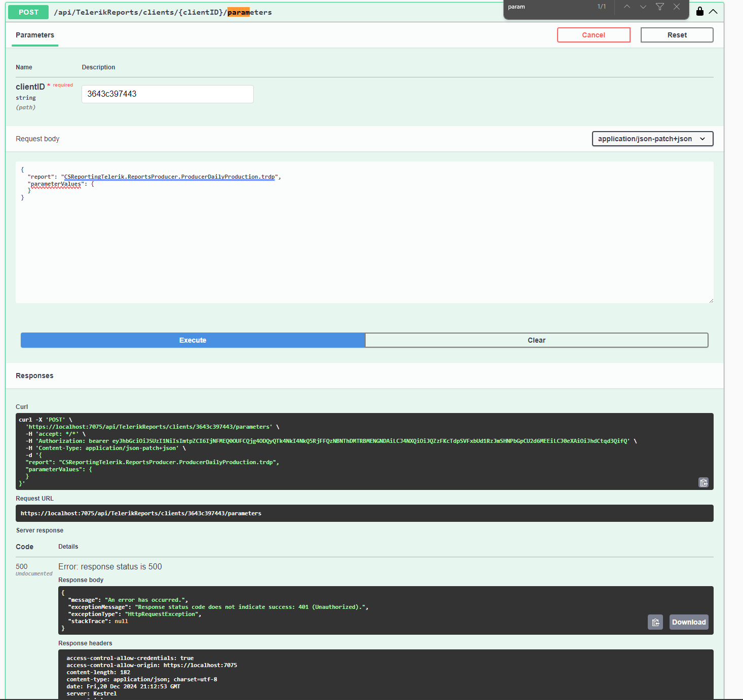Focus the find bar search field
743x700 pixels.
click(x=547, y=7)
